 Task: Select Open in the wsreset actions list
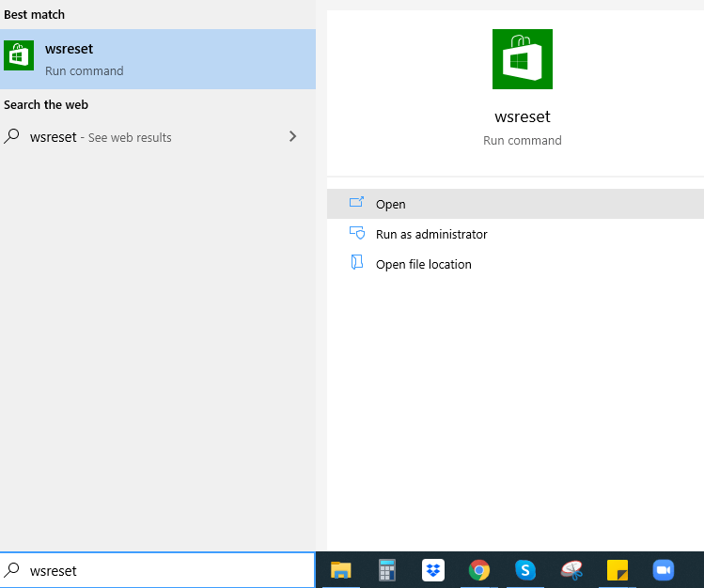coord(390,204)
